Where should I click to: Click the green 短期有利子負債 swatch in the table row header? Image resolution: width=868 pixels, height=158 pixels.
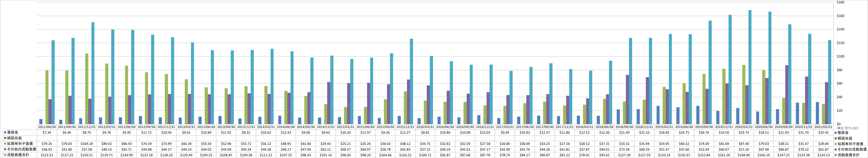5,144
